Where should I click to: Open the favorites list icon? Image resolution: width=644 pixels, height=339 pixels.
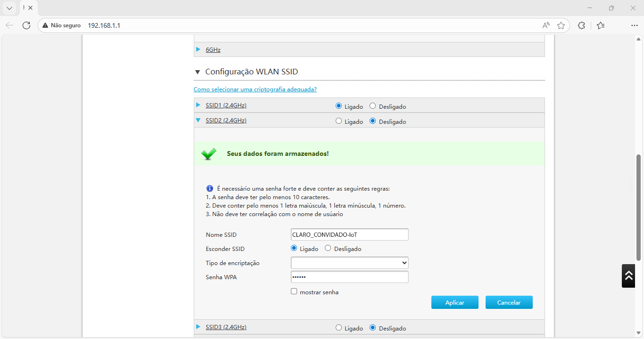[601, 25]
